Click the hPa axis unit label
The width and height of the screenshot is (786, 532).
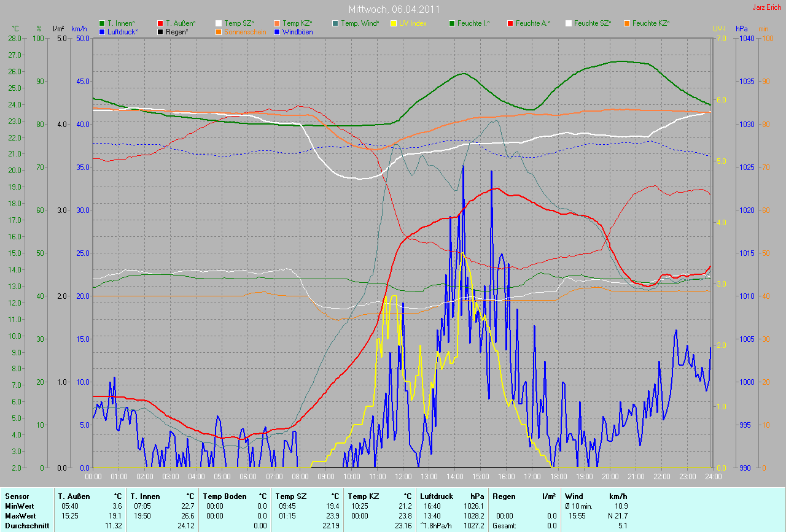tap(742, 29)
